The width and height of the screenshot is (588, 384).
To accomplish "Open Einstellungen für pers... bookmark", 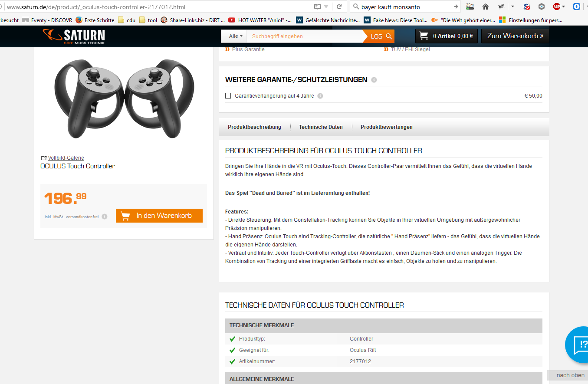I will point(531,20).
